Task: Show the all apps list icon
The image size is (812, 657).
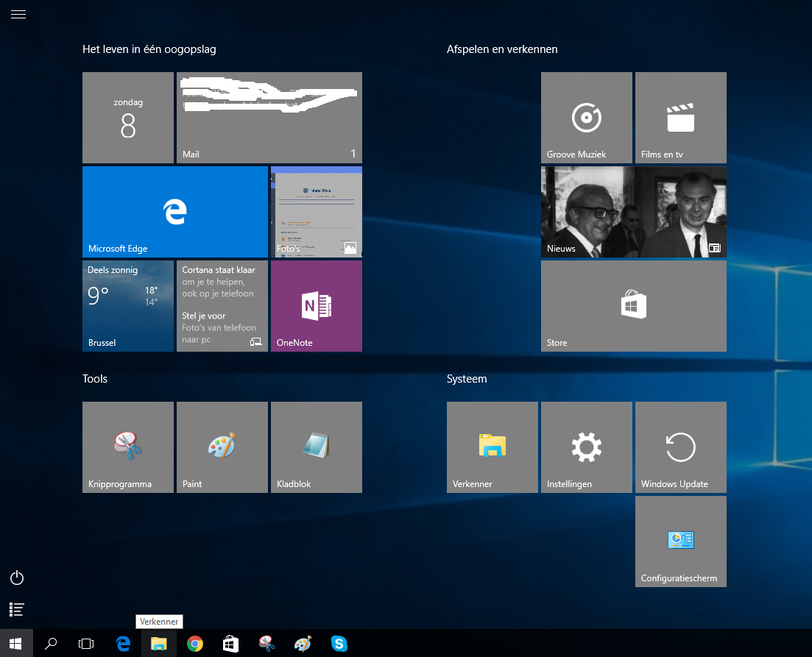Action: 17,609
